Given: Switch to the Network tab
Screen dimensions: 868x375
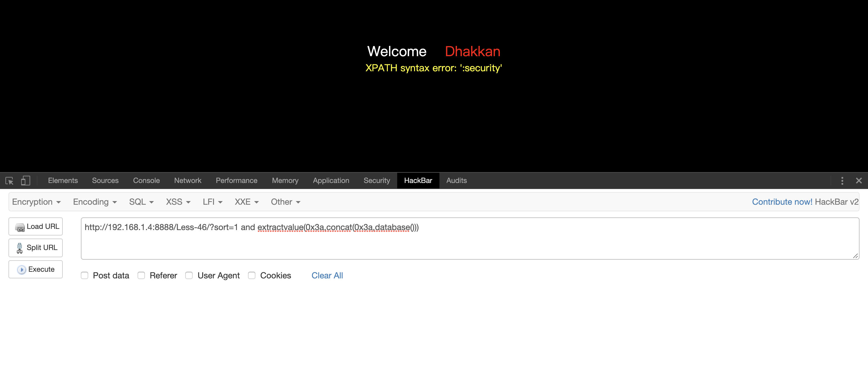Looking at the screenshot, I should tap(188, 181).
